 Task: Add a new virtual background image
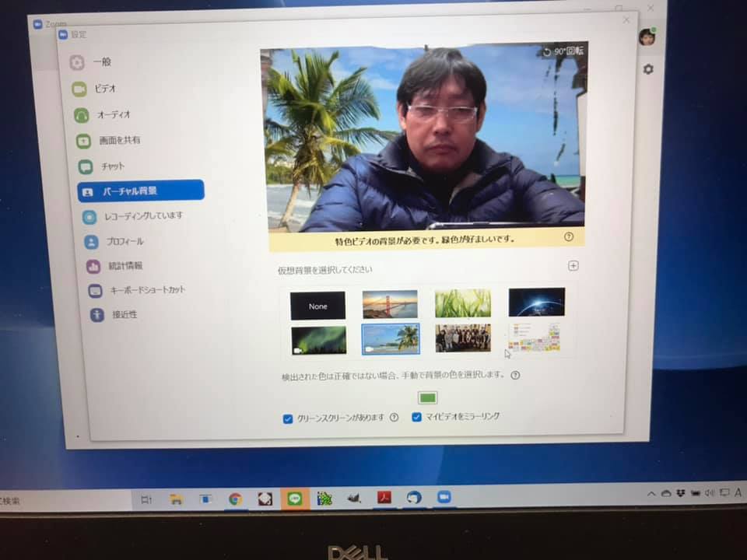573,266
